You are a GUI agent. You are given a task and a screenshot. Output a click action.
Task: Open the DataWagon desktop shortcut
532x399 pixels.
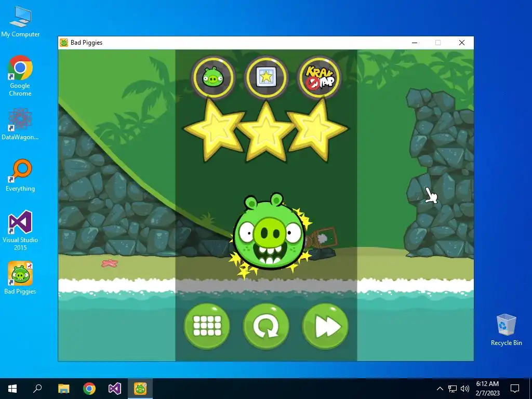pos(20,124)
